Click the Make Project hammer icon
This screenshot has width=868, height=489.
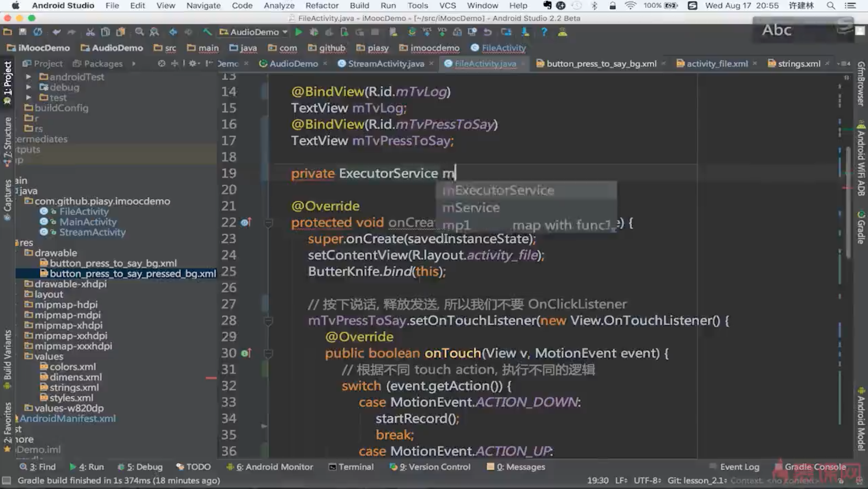click(207, 32)
